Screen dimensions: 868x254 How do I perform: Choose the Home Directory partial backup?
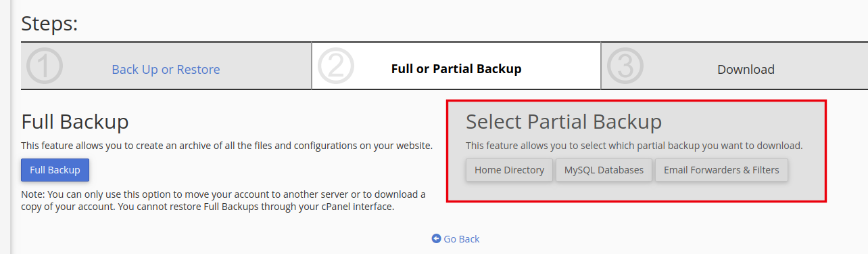509,170
